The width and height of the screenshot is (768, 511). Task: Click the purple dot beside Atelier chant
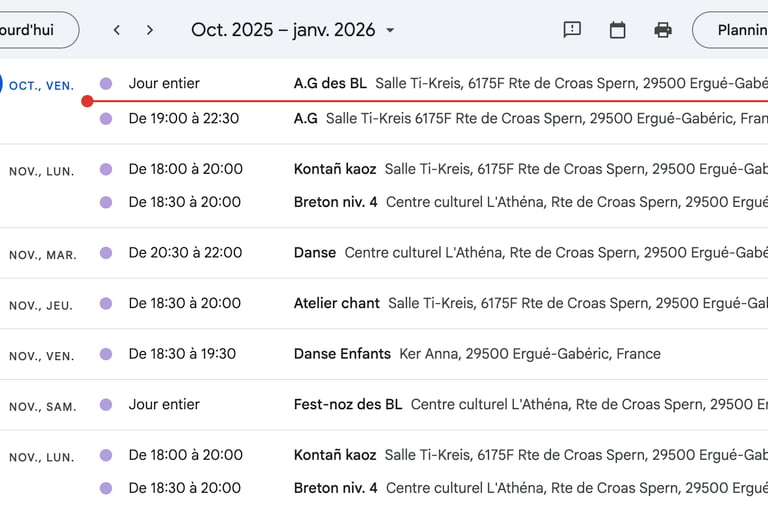click(x=106, y=303)
